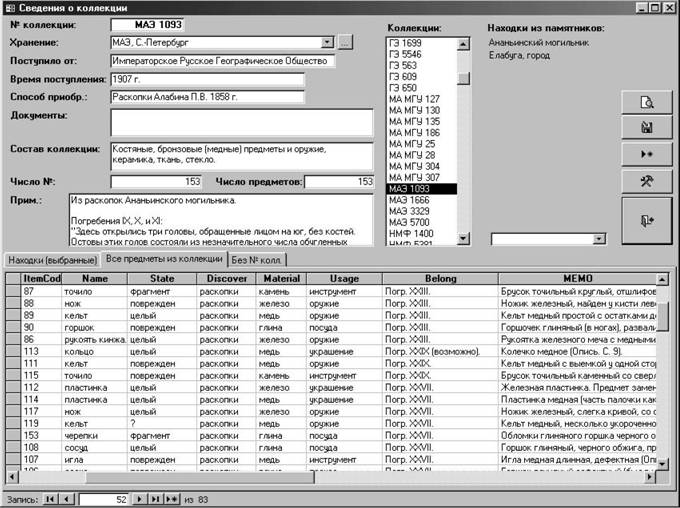Switch to Находки (выбранные) tab
The height and width of the screenshot is (508, 680).
tap(52, 260)
